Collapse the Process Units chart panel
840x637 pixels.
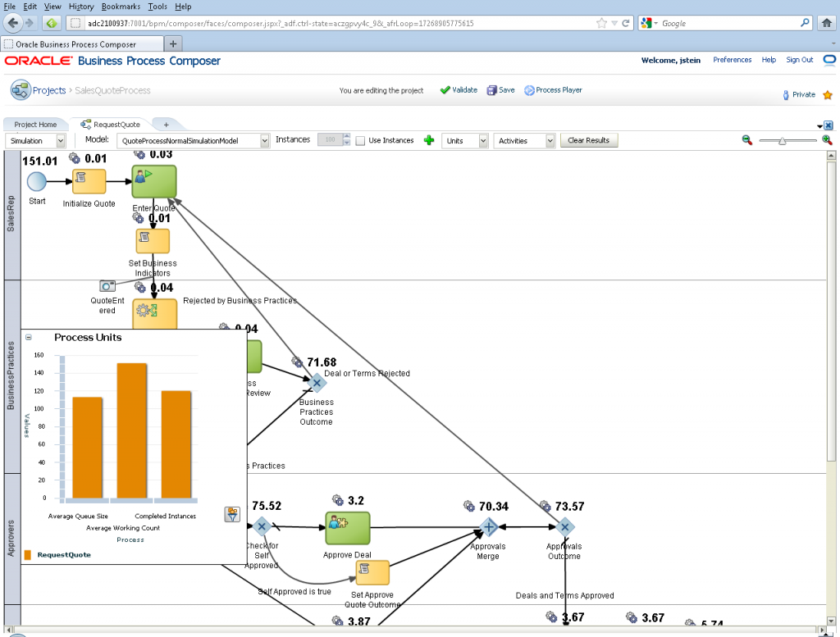(29, 337)
